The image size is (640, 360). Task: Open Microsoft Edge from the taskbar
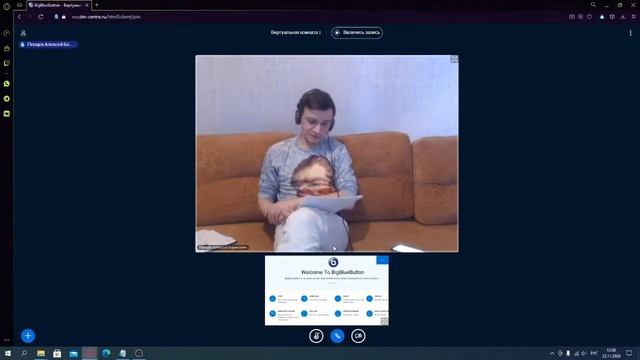[x=106, y=353]
